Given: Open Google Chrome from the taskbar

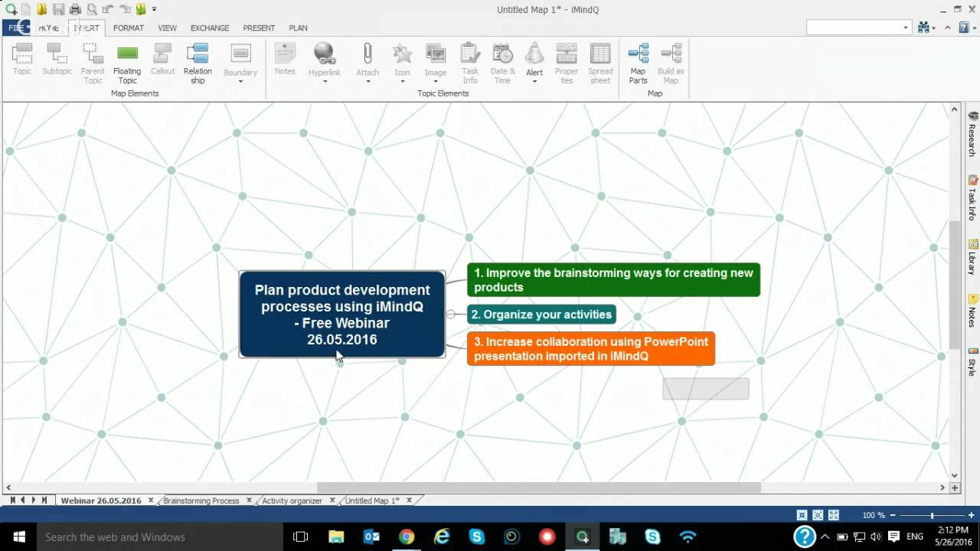Looking at the screenshot, I should click(407, 537).
